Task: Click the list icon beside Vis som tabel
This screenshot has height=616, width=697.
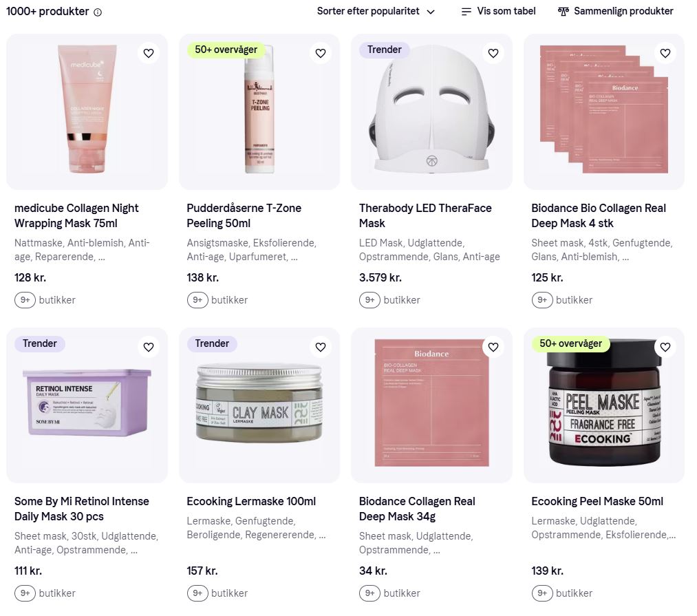Action: point(467,12)
